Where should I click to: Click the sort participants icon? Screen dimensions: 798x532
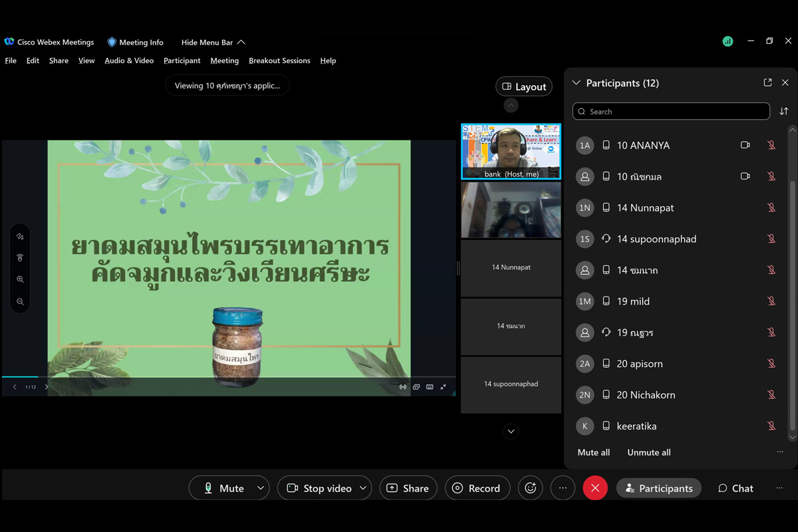(x=784, y=112)
